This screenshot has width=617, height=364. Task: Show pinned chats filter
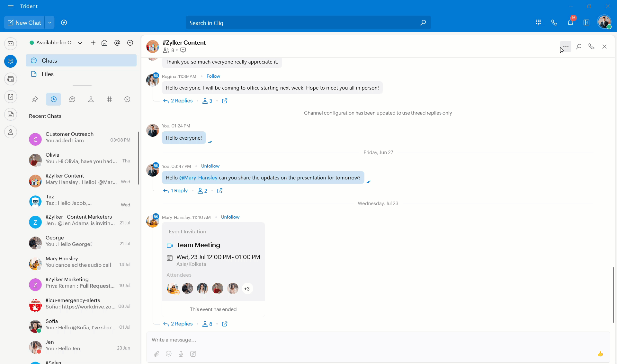(35, 99)
